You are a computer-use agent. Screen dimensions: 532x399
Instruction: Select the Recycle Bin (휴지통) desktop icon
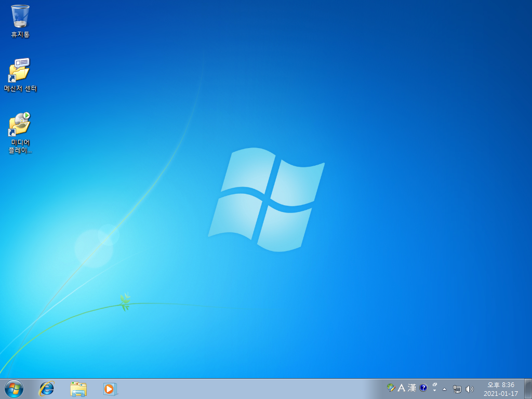[x=20, y=21]
